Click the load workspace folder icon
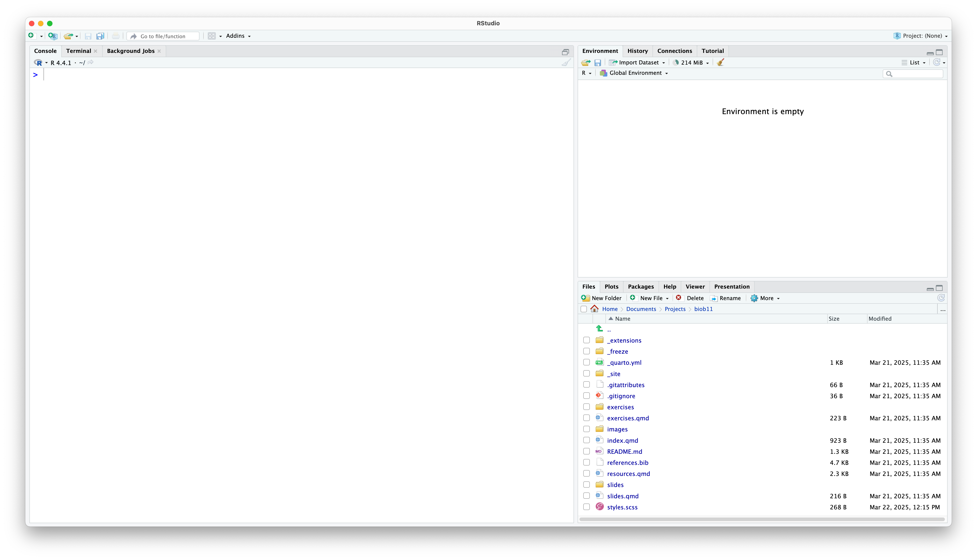This screenshot has width=977, height=560. click(x=586, y=63)
